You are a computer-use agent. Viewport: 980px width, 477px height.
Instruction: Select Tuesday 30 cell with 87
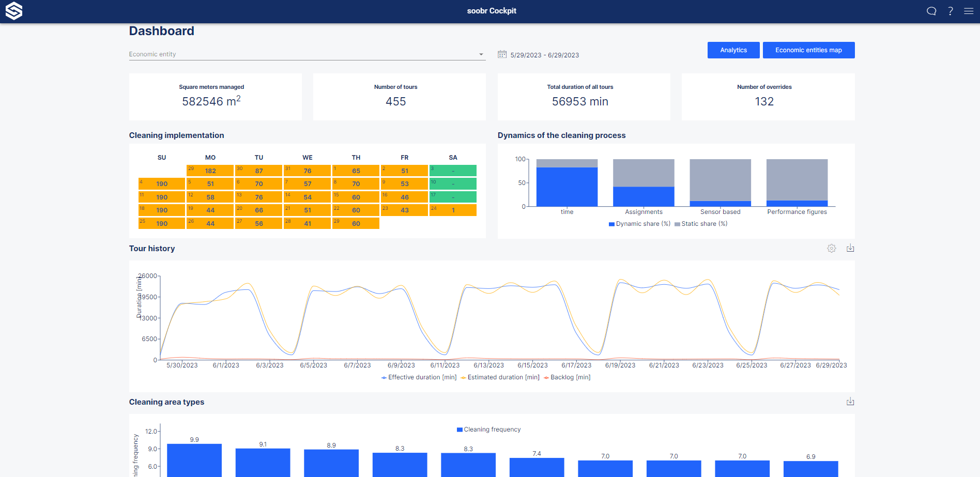click(258, 171)
